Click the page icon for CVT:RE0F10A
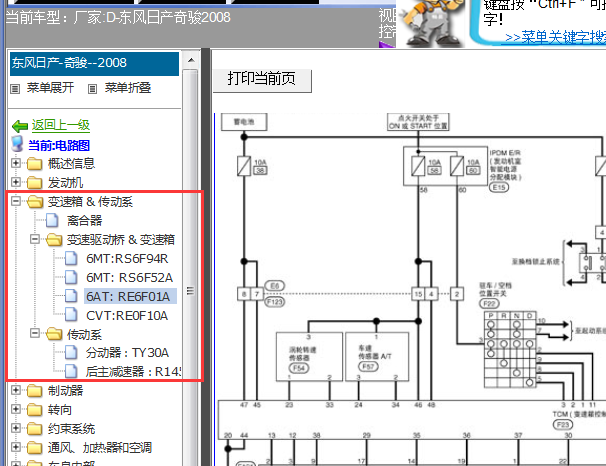This screenshot has width=606, height=466. (x=71, y=315)
